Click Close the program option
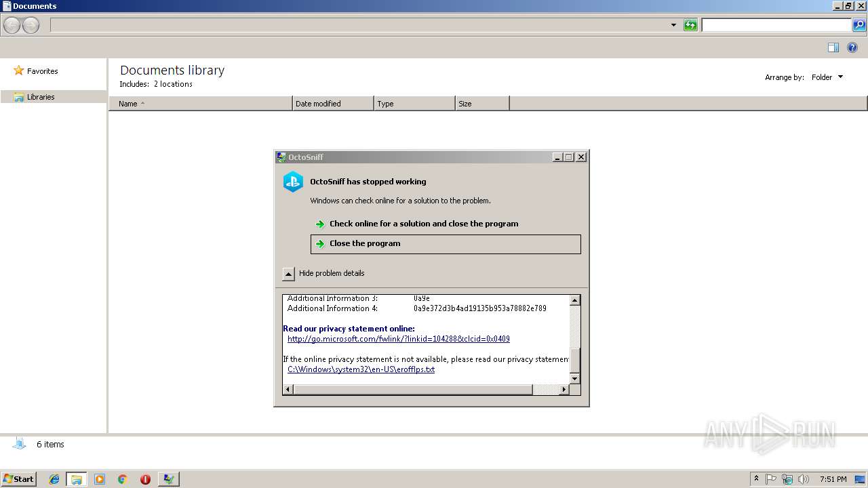The image size is (868, 488). pyautogui.click(x=446, y=244)
